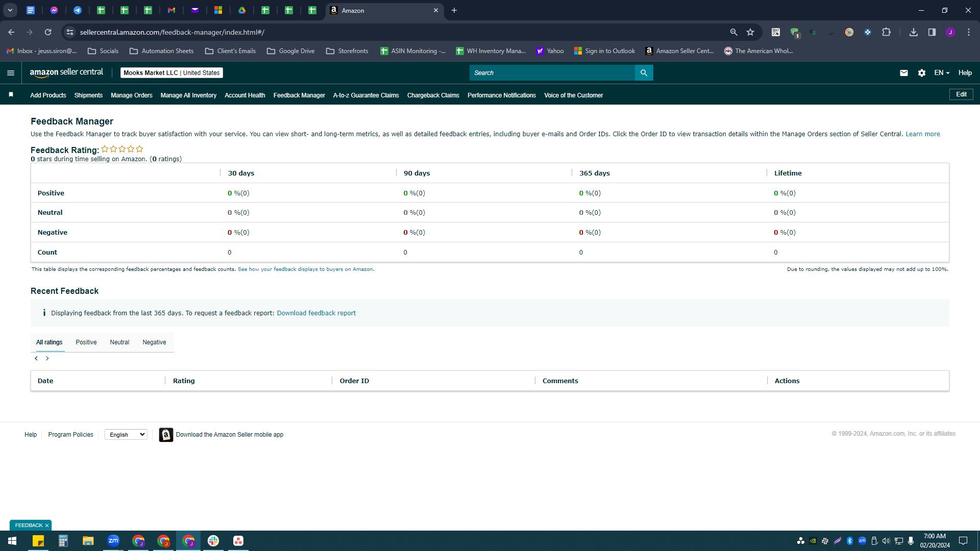Click the search magnifier button
980x551 pixels.
pos(644,73)
